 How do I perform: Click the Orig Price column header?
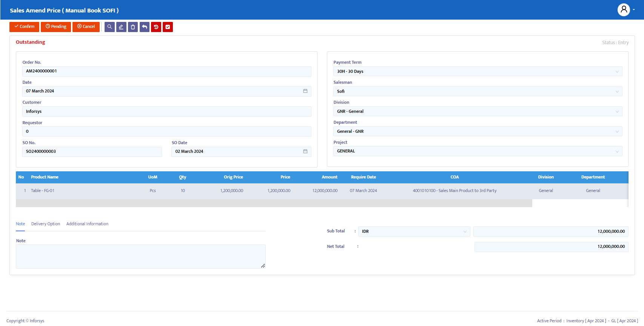tap(233, 177)
